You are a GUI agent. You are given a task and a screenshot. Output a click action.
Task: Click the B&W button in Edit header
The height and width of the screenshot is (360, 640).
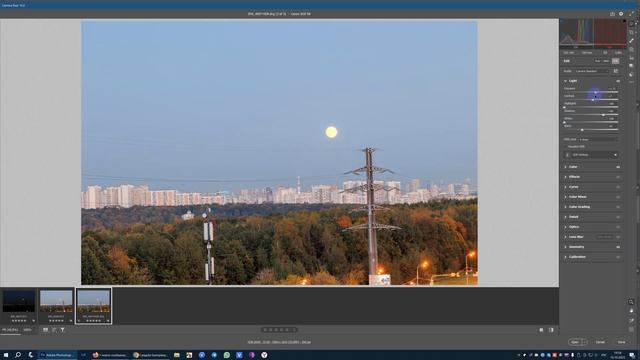[606, 61]
